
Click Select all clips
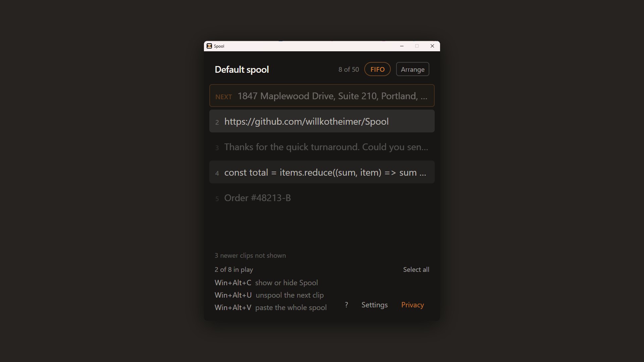point(416,269)
